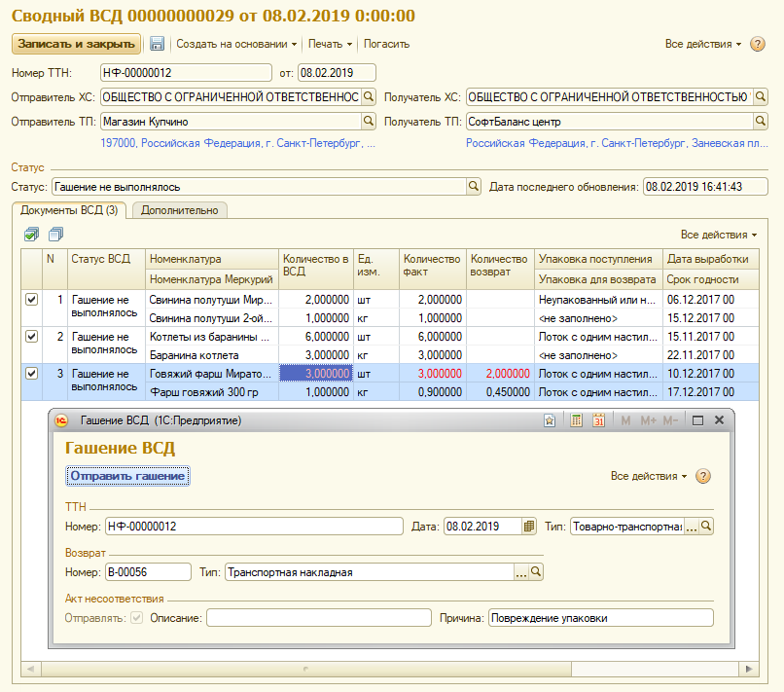Viewport: 784px width, 692px height.
Task: Click the dialog ТТН Номер field НФ-00000012
Action: (254, 527)
